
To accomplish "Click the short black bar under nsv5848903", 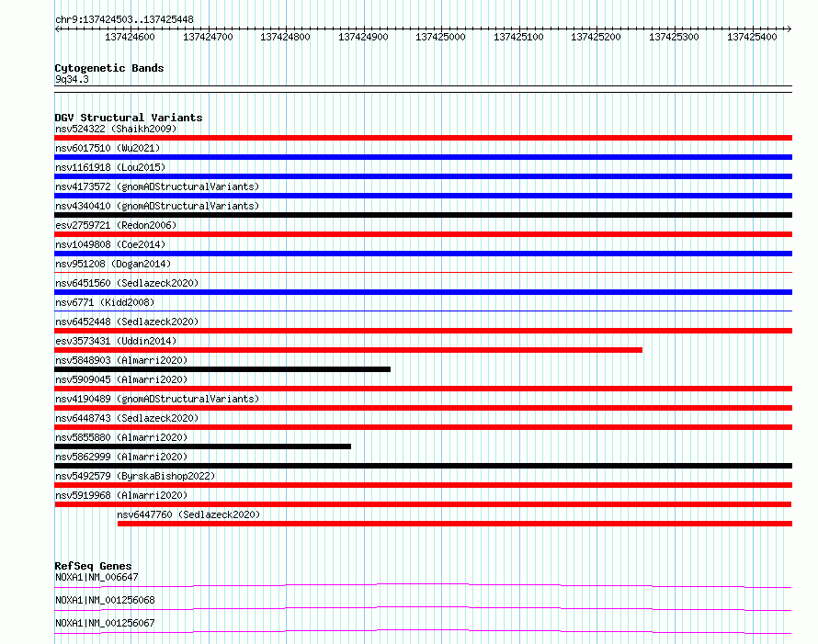I will 222,369.
